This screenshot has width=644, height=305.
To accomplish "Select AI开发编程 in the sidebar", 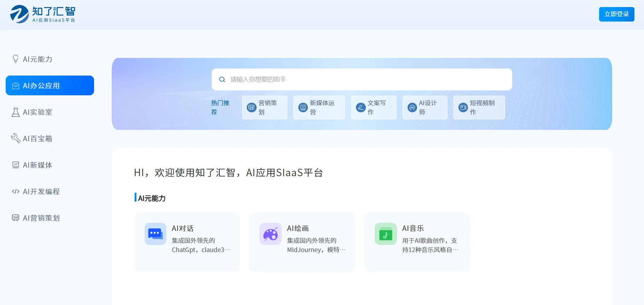I will tap(50, 191).
